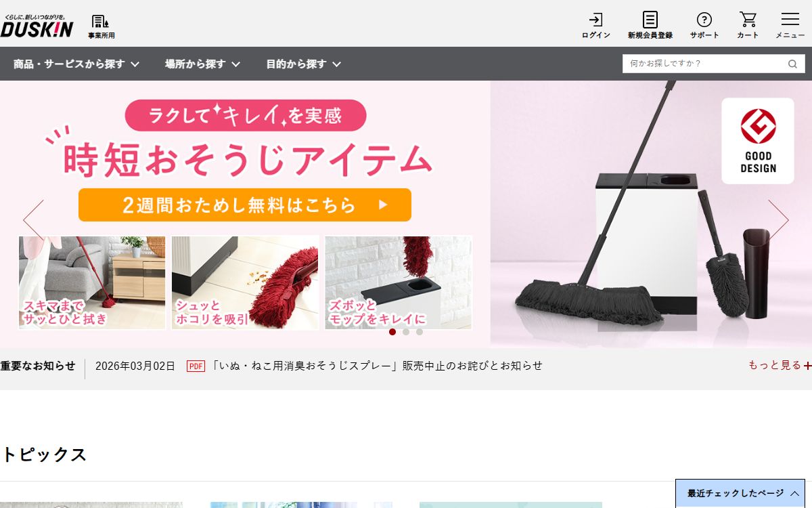Open the PDF icon in the notice
The width and height of the screenshot is (812, 508).
pyautogui.click(x=196, y=366)
